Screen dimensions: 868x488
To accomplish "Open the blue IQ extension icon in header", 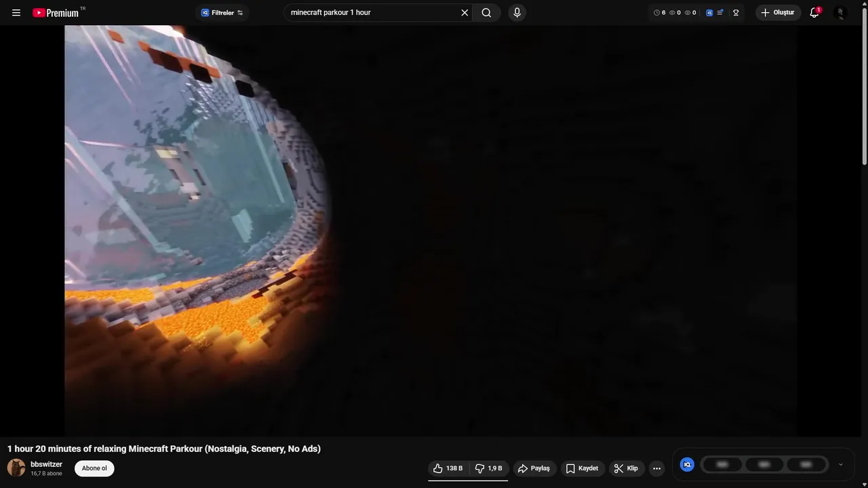I will [709, 13].
